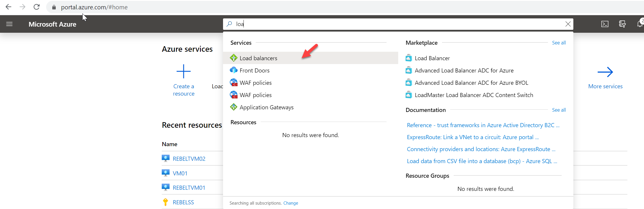Image resolution: width=644 pixels, height=209 pixels.
Task: Open the ExpressRoute Link a VNet documentation
Action: coord(472,137)
